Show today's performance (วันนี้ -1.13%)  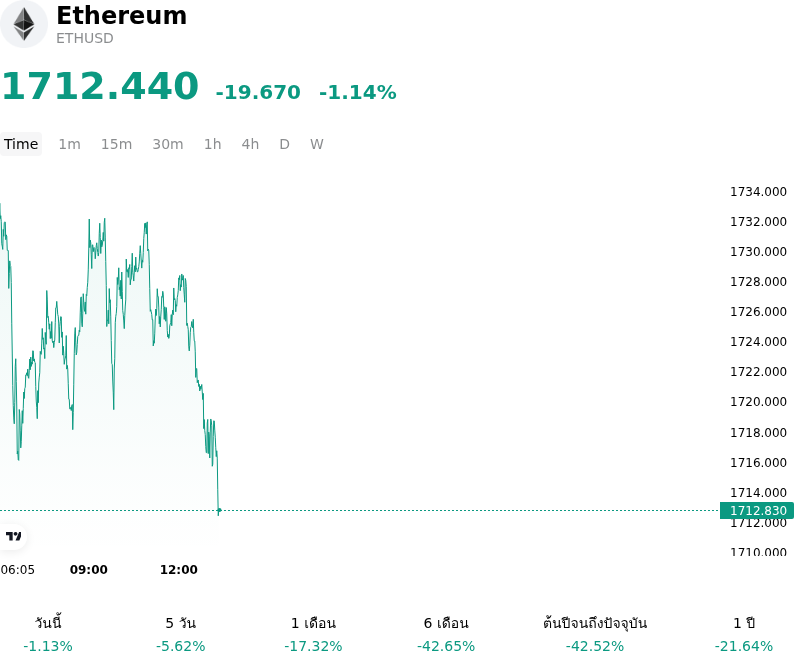[x=48, y=634]
